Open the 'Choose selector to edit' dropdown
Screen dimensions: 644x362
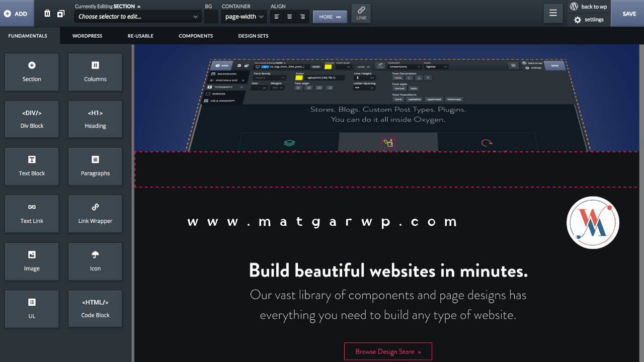pyautogui.click(x=138, y=17)
